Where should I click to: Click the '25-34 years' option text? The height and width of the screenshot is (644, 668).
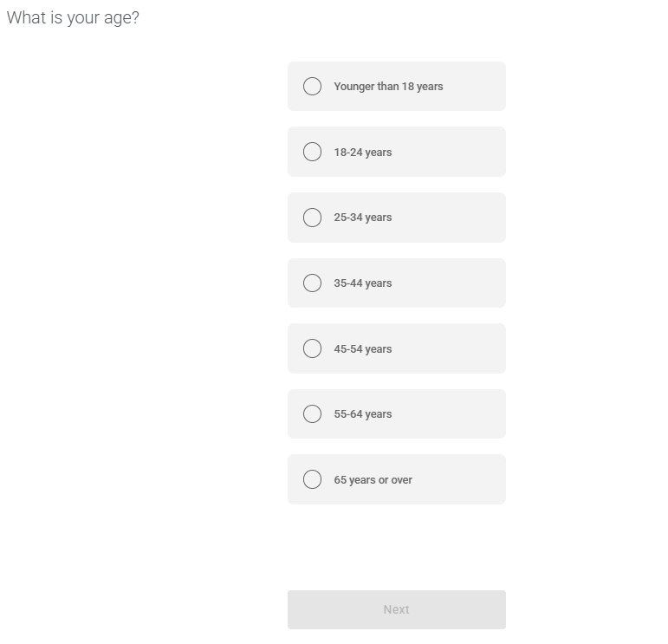click(x=362, y=218)
